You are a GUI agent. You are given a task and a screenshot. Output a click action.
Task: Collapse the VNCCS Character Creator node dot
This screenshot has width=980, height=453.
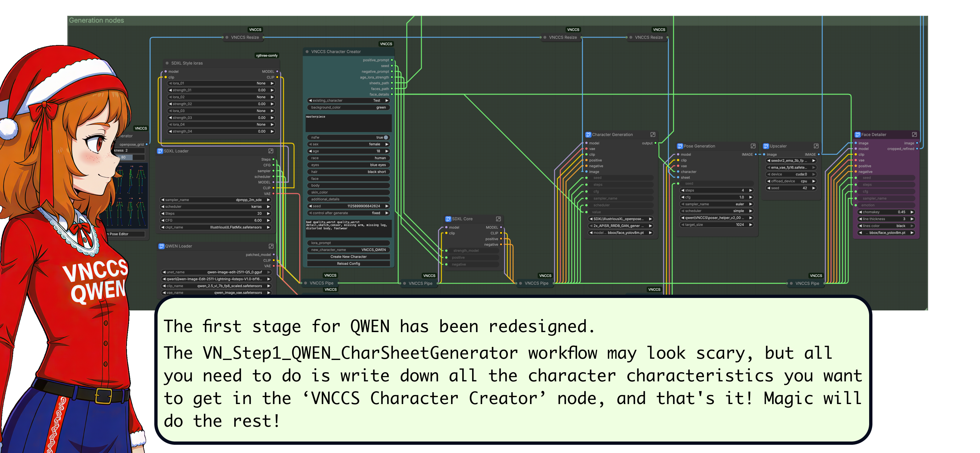pos(307,52)
